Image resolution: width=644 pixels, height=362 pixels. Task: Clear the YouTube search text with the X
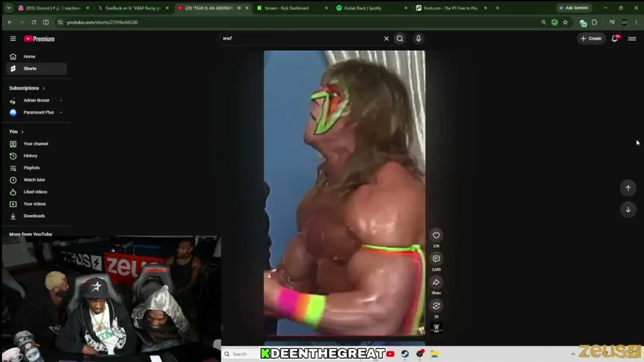click(386, 39)
